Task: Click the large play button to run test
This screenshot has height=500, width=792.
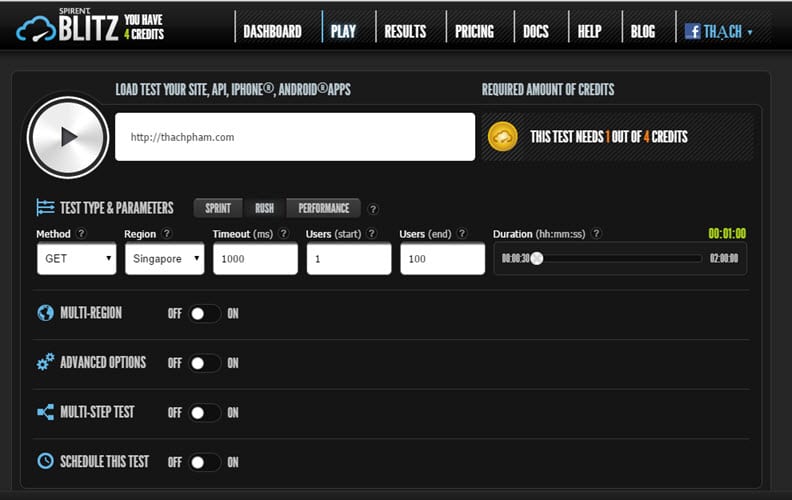Action: 68,137
